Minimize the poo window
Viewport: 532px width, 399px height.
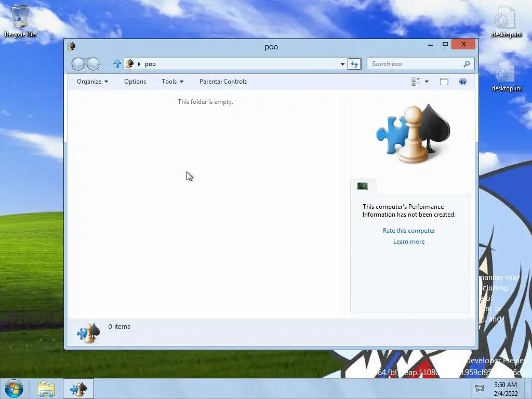431,45
